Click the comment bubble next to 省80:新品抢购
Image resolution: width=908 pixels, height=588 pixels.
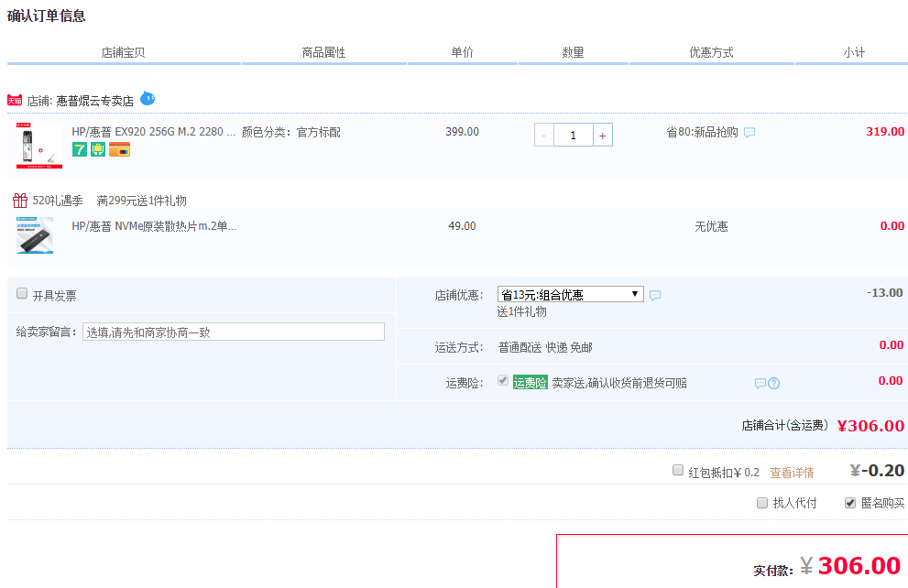click(749, 133)
